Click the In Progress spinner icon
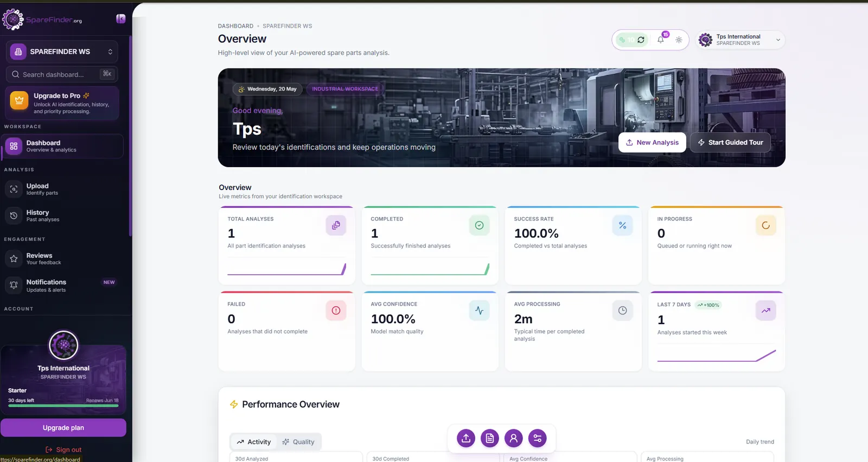 [x=765, y=225]
